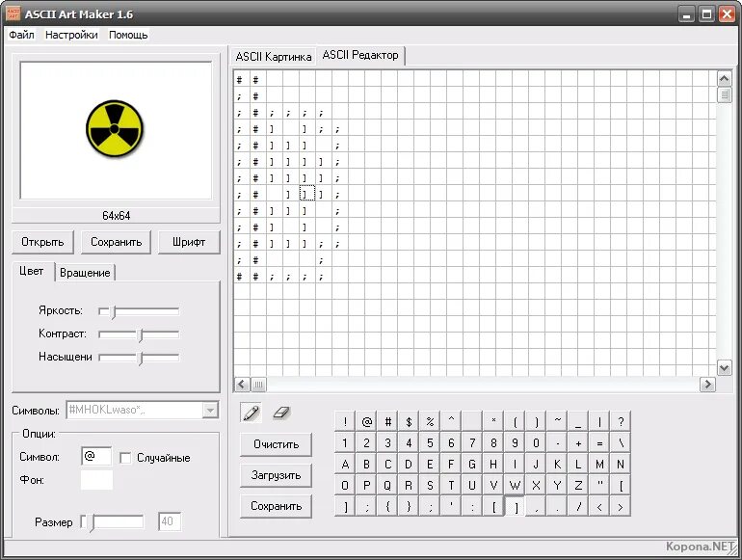
Task: Select the + character key
Action: pos(578,443)
